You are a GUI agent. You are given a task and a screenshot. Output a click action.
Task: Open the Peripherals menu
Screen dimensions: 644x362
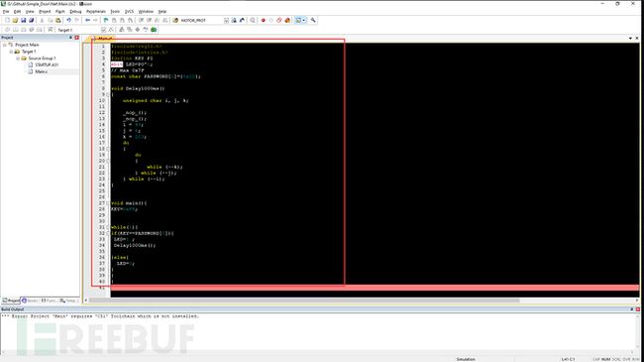point(96,12)
